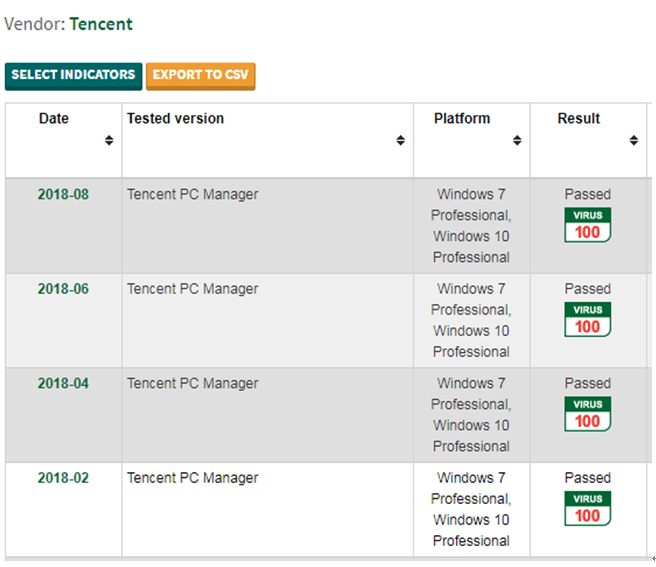The height and width of the screenshot is (567, 656).
Task: Open the 2018-06 test report link
Action: click(63, 289)
